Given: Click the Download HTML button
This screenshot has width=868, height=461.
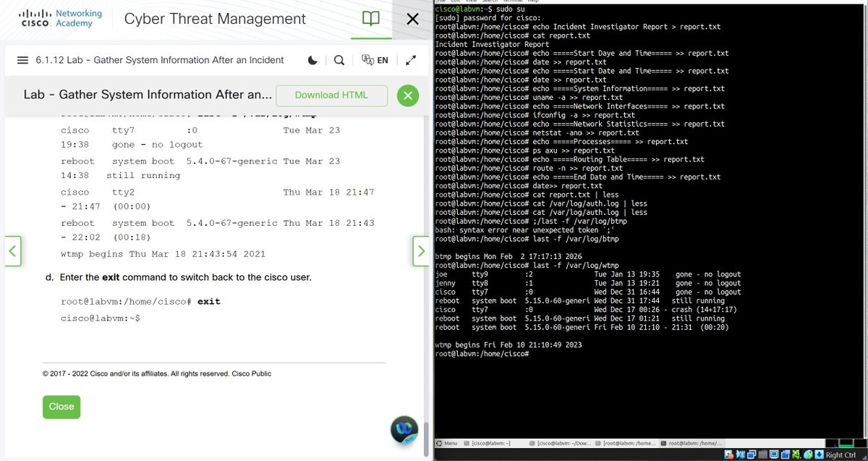Looking at the screenshot, I should [x=331, y=95].
